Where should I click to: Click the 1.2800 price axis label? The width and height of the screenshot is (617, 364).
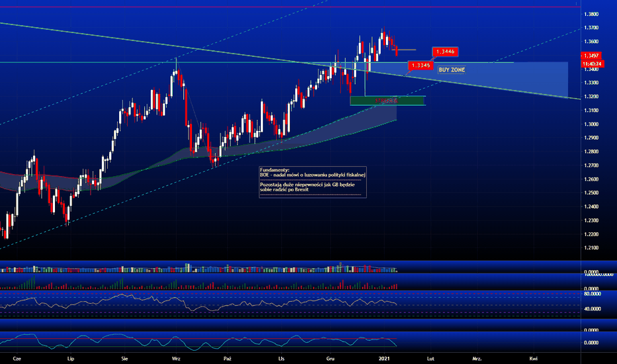coord(591,152)
